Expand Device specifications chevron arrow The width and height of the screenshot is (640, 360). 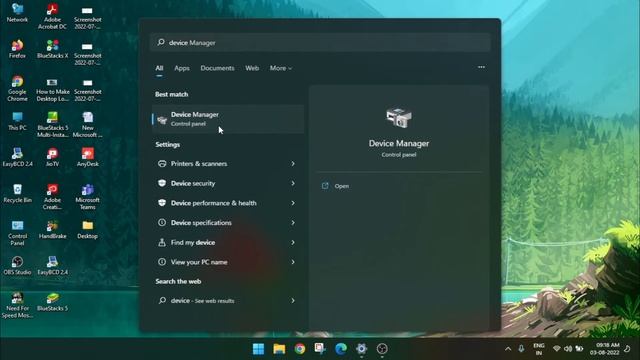tap(293, 222)
